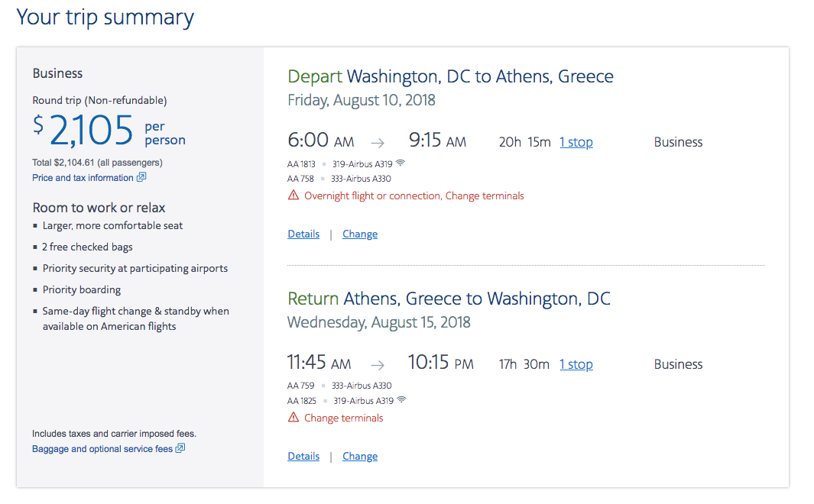The height and width of the screenshot is (504, 814).
Task: View 1 stop details for return flight
Action: click(x=576, y=364)
